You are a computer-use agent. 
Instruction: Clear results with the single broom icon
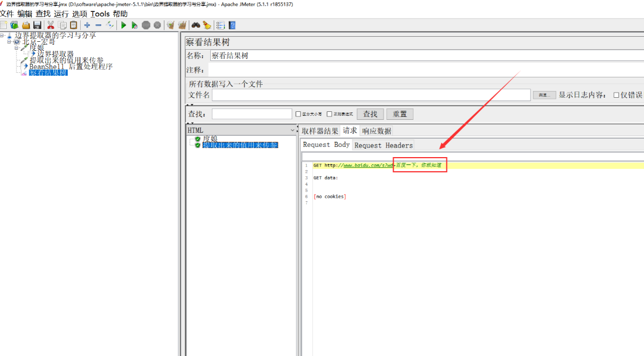click(171, 25)
